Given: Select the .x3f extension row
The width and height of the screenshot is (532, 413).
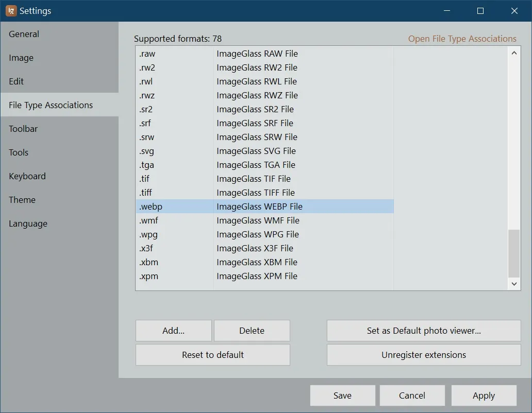Looking at the screenshot, I should tap(264, 248).
